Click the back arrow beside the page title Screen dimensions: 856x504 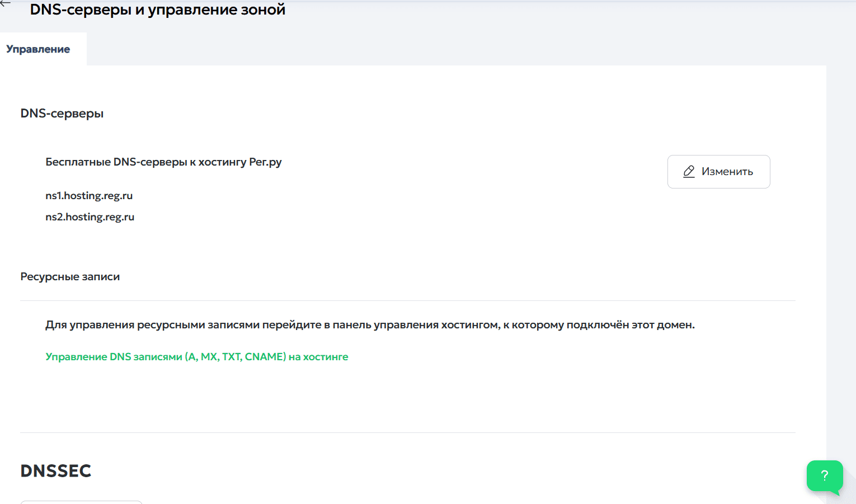[6, 3]
